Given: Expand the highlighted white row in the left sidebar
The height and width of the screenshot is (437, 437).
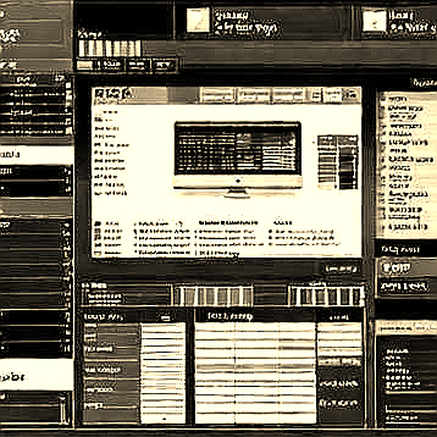Looking at the screenshot, I should pos(37,155).
